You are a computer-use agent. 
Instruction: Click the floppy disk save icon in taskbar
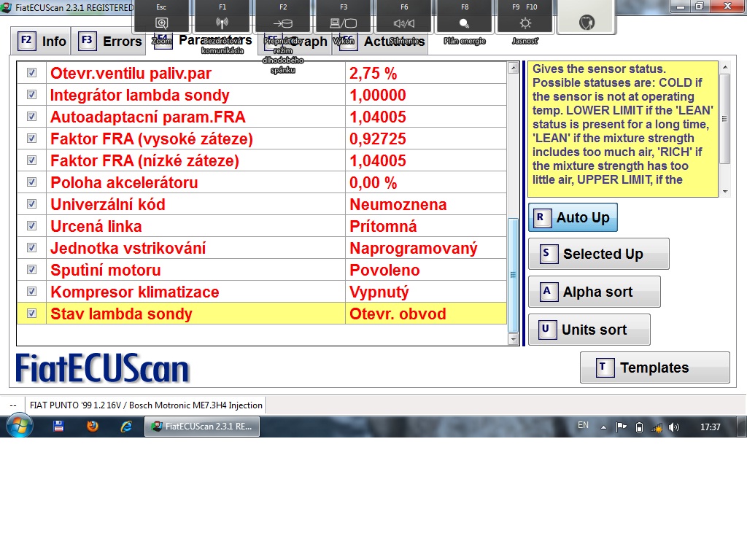[x=58, y=427]
